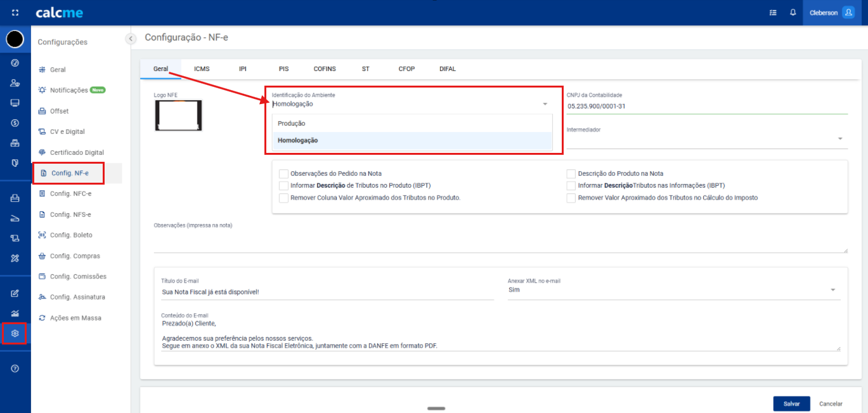Check Descrição do Produto na Nota

pyautogui.click(x=571, y=173)
